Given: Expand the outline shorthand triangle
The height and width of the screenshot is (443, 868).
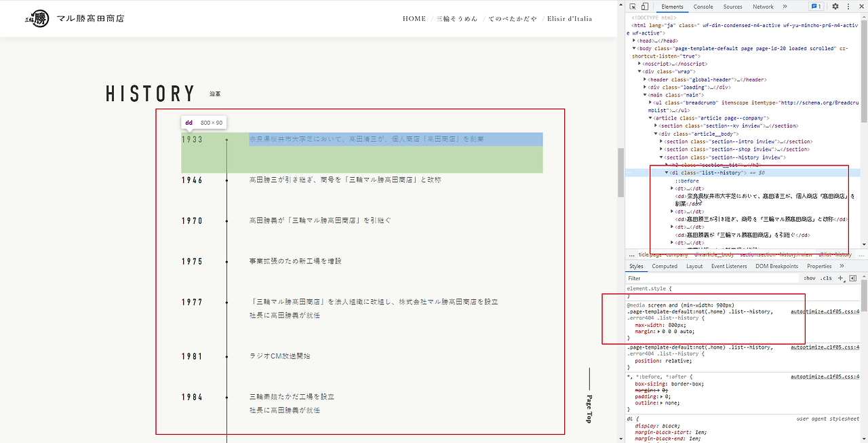Looking at the screenshot, I should [x=660, y=402].
